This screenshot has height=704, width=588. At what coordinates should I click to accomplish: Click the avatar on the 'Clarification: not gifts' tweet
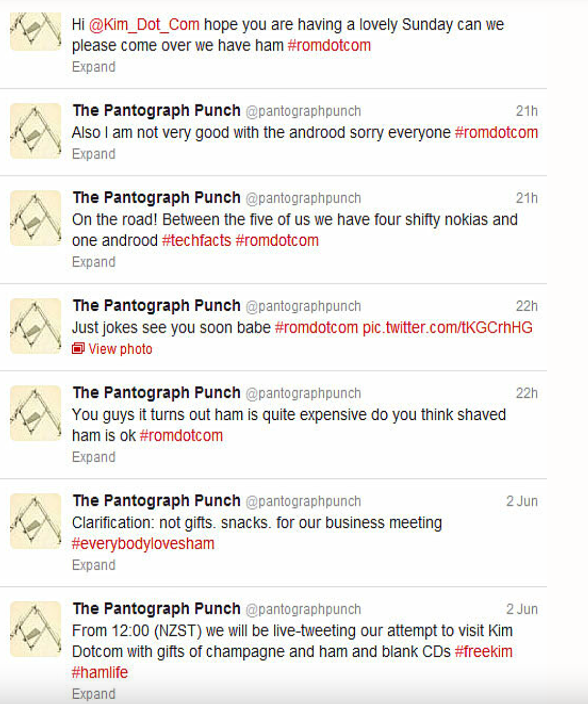(36, 521)
